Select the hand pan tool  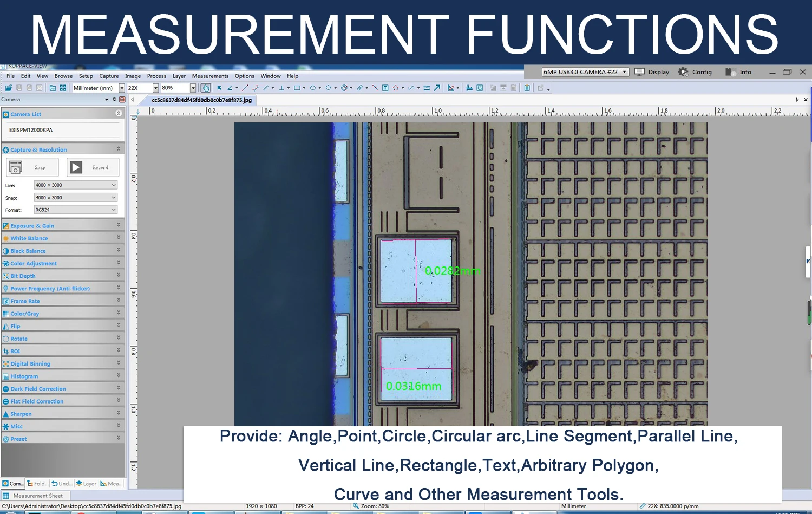point(206,88)
